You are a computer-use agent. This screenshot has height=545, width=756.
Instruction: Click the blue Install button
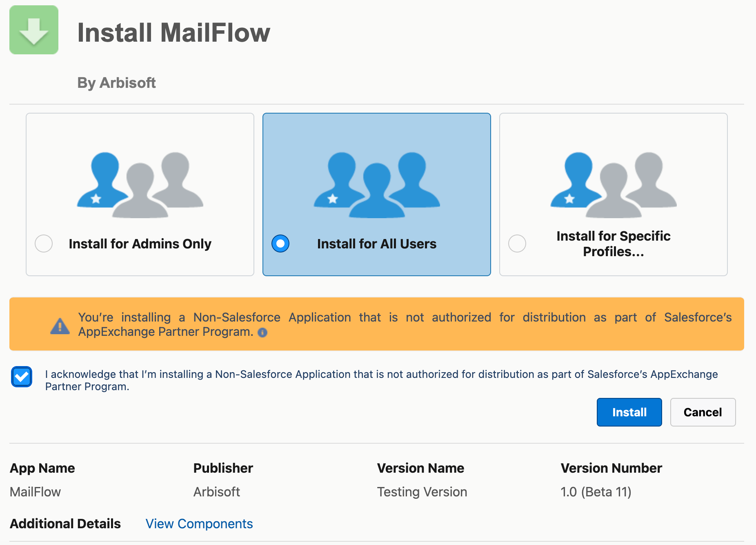point(629,412)
